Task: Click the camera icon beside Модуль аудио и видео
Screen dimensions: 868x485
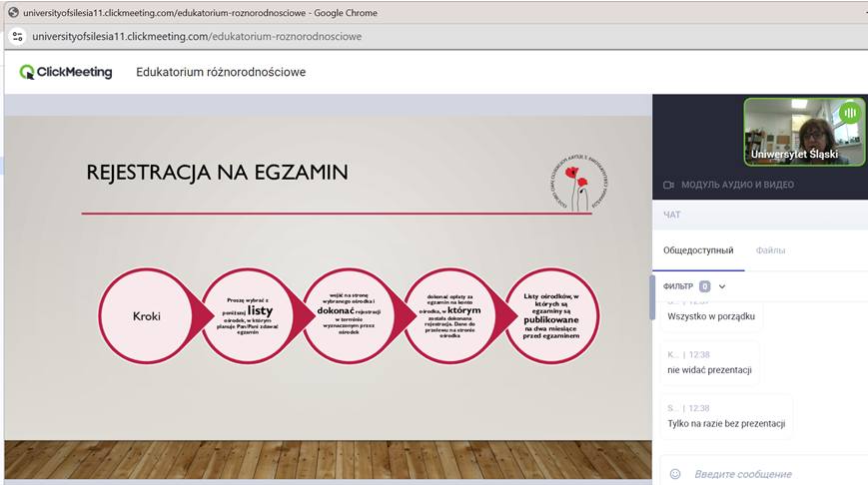Action: coord(669,185)
